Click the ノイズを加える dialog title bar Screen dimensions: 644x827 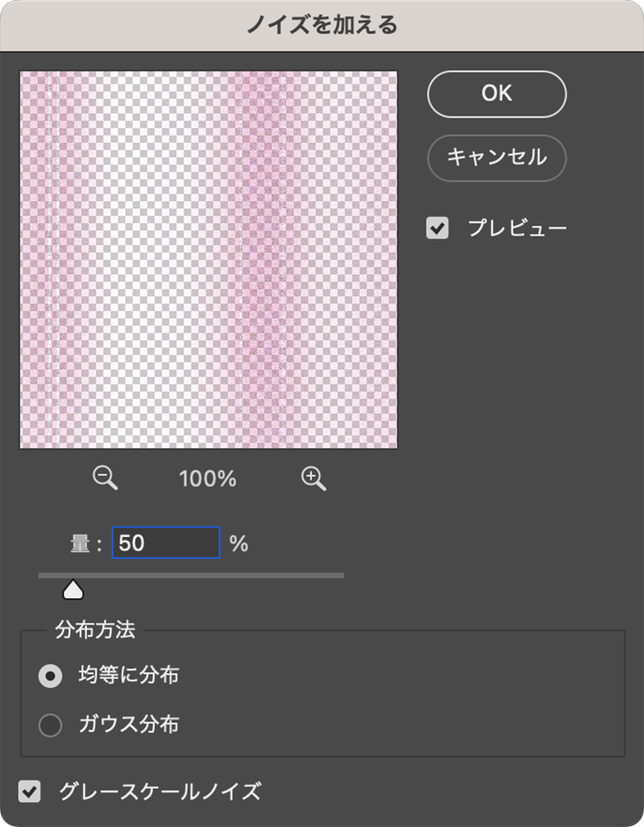(x=322, y=25)
